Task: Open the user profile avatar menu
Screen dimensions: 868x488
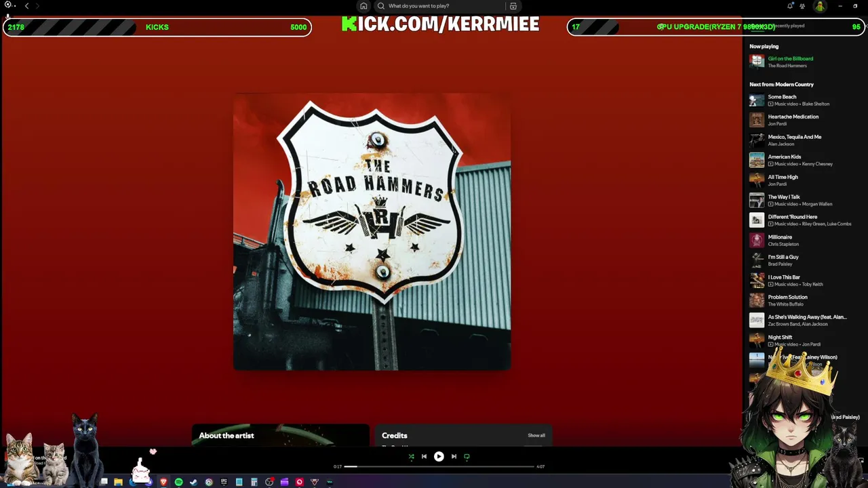Action: pyautogui.click(x=820, y=6)
